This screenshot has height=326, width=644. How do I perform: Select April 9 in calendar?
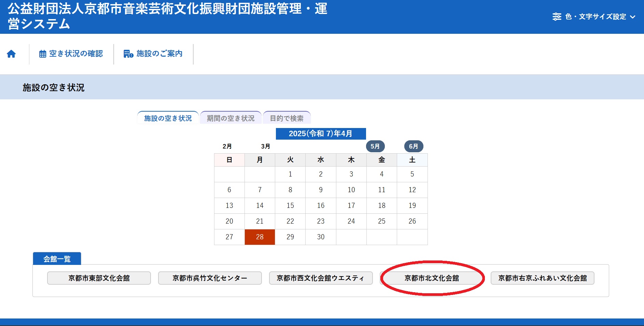(x=321, y=190)
